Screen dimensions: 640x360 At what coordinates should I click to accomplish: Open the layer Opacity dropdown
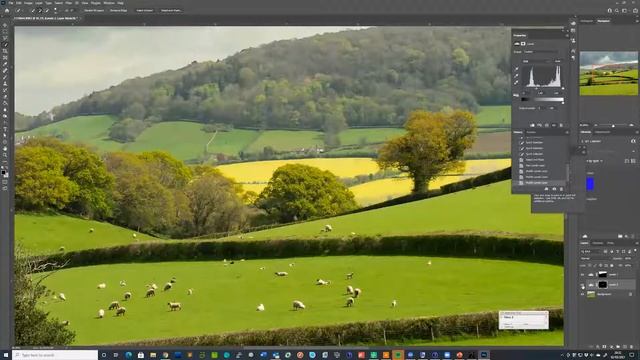click(x=628, y=258)
